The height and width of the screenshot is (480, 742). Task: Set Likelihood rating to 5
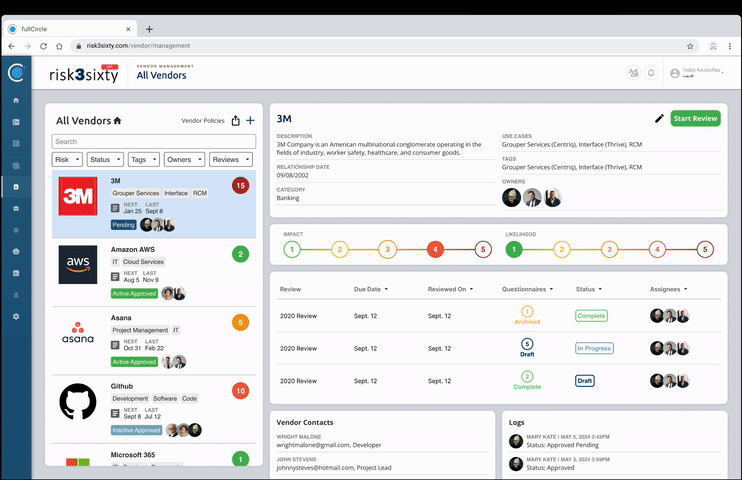coord(705,249)
